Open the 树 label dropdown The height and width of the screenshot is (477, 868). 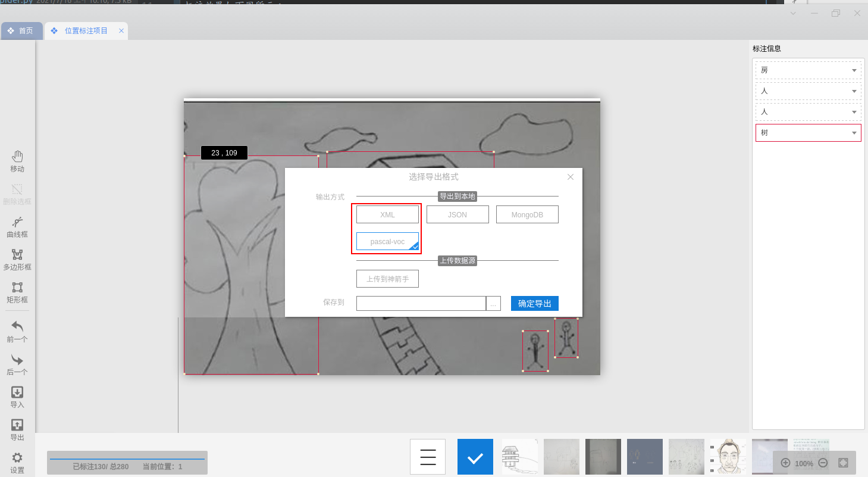pos(809,133)
